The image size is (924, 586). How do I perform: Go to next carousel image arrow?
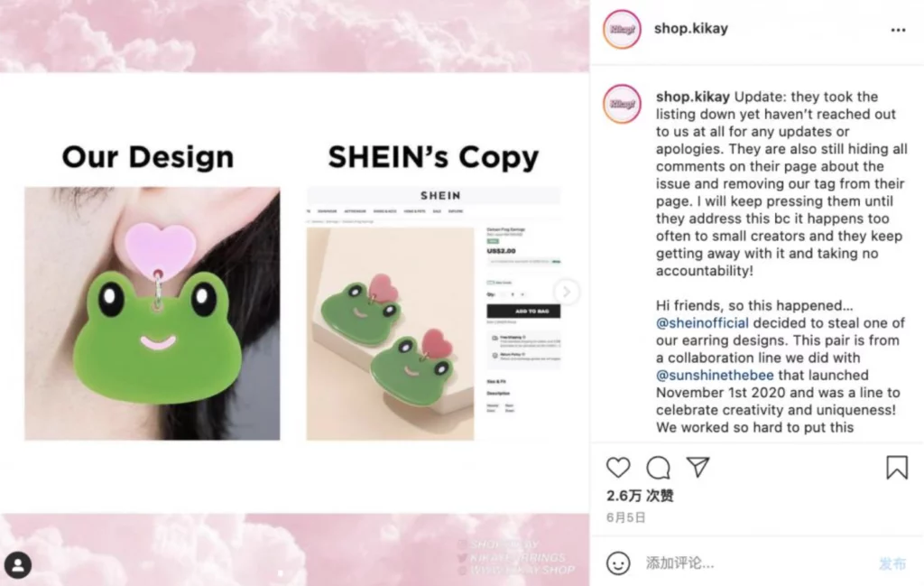[567, 292]
